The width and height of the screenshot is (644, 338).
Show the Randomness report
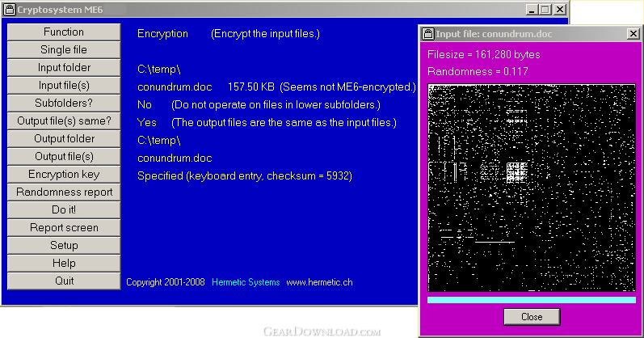[64, 192]
